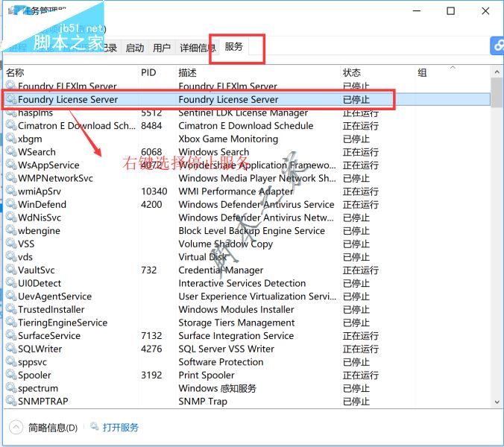Screen dimensions: 504x447
Task: Click the hasplms service icon
Action: point(11,112)
